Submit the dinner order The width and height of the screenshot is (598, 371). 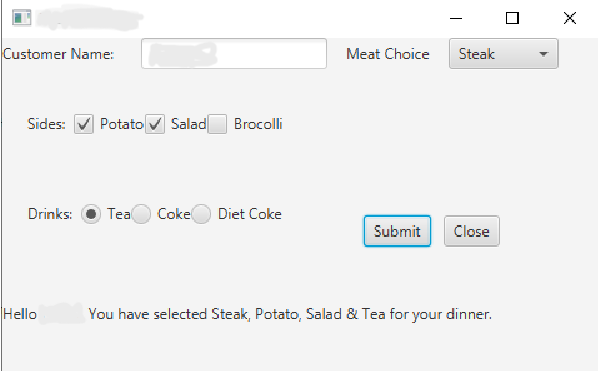point(397,231)
